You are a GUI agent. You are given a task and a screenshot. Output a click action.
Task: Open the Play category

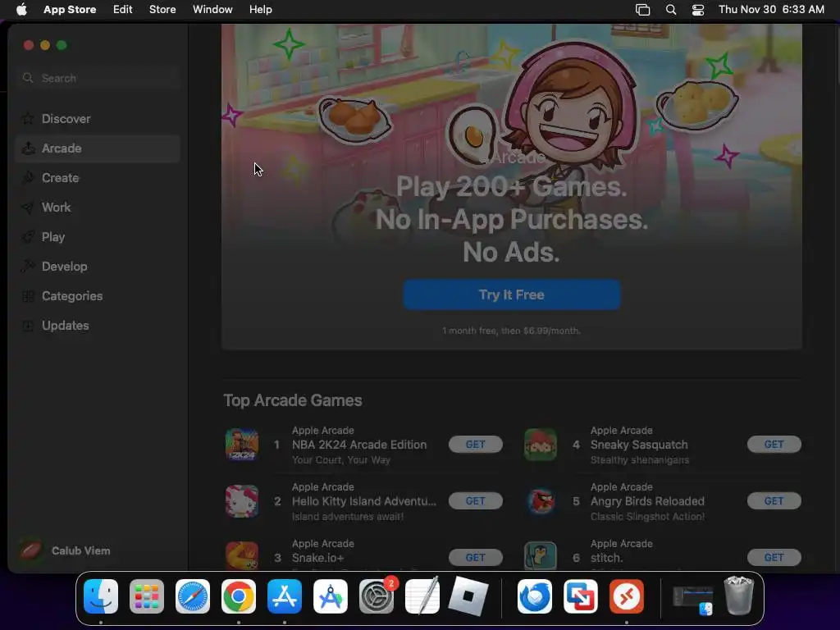tap(98, 237)
